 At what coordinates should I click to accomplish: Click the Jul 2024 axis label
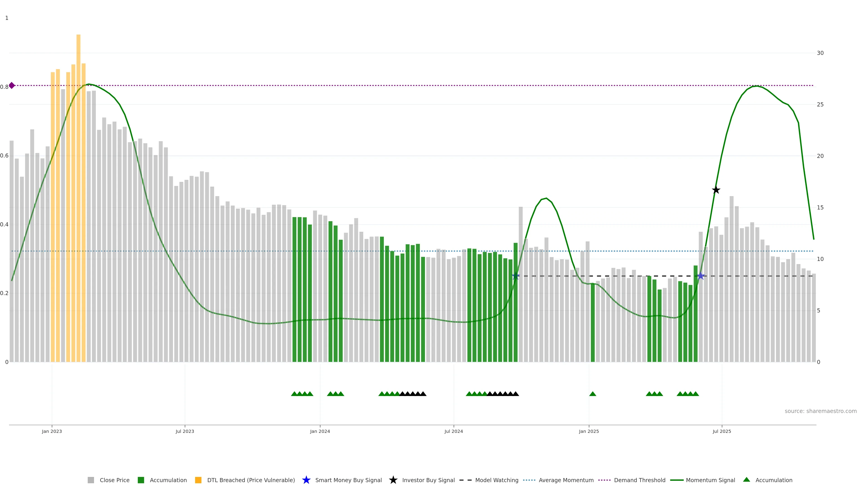tap(453, 431)
